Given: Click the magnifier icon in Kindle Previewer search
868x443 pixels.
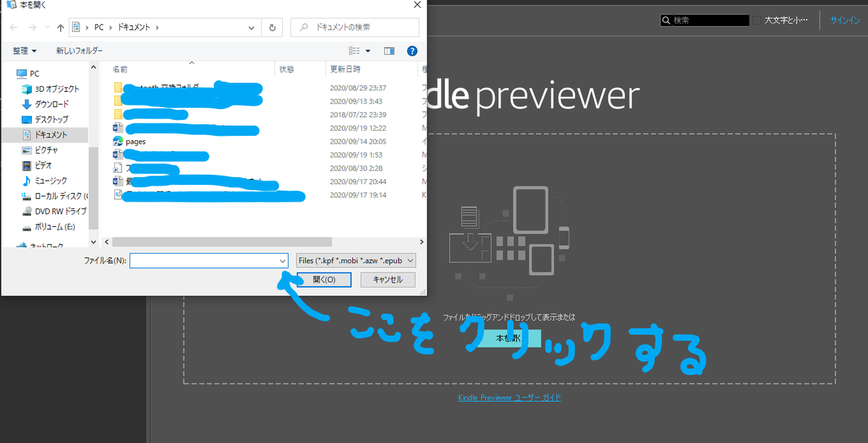Looking at the screenshot, I should click(665, 20).
